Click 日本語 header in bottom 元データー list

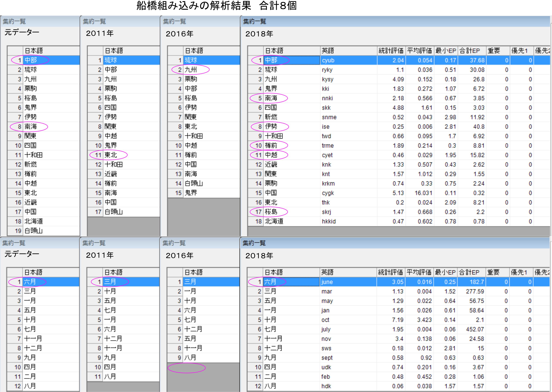[x=33, y=272]
